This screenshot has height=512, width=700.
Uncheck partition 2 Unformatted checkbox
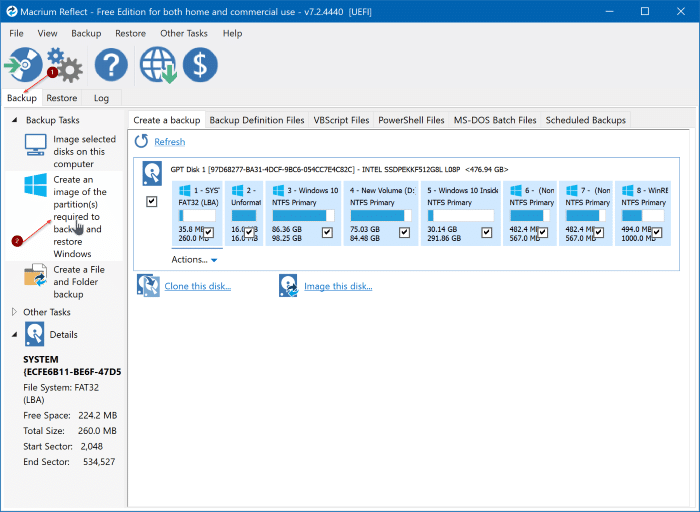click(x=249, y=233)
